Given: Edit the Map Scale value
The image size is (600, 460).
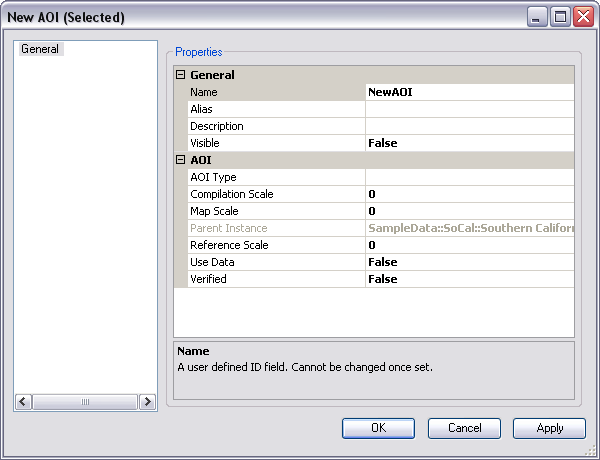Looking at the screenshot, I should (x=468, y=211).
